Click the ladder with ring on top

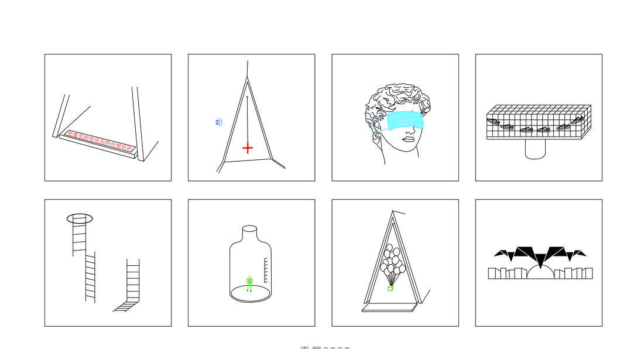[x=79, y=234]
